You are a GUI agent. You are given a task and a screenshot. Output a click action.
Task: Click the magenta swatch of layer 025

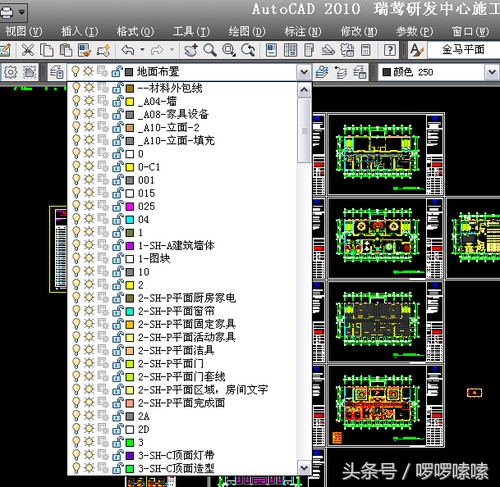pyautogui.click(x=130, y=206)
